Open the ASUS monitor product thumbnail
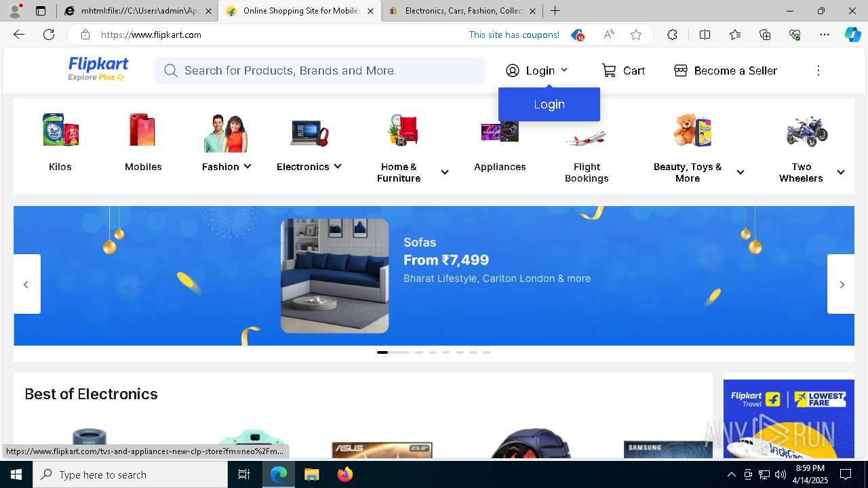The width and height of the screenshot is (868, 488). point(382,449)
